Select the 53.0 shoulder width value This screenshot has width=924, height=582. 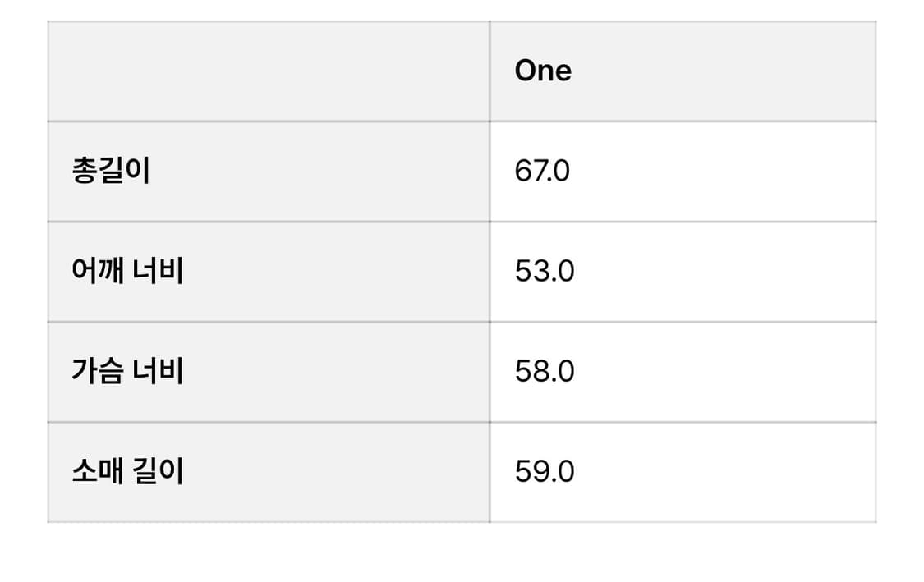[545, 272]
